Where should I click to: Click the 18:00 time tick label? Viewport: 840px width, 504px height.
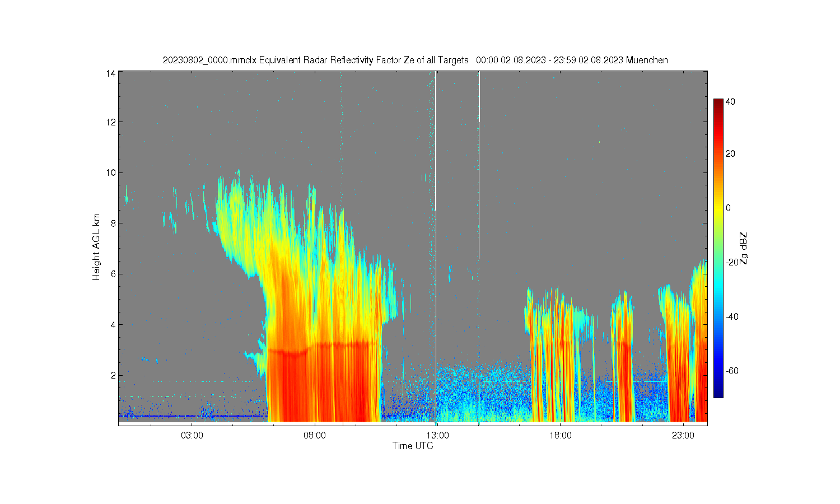click(x=560, y=435)
